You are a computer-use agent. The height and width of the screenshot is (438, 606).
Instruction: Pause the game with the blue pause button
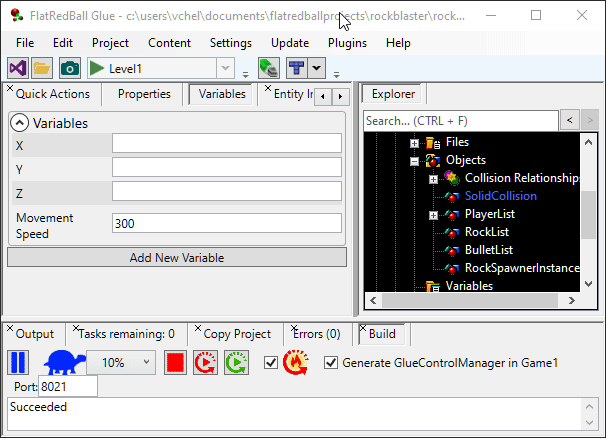pyautogui.click(x=19, y=362)
